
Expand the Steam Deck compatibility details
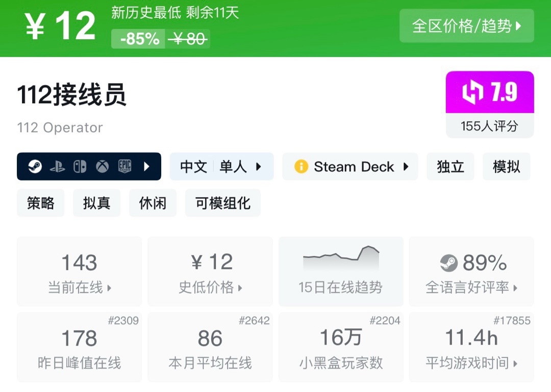[407, 166]
